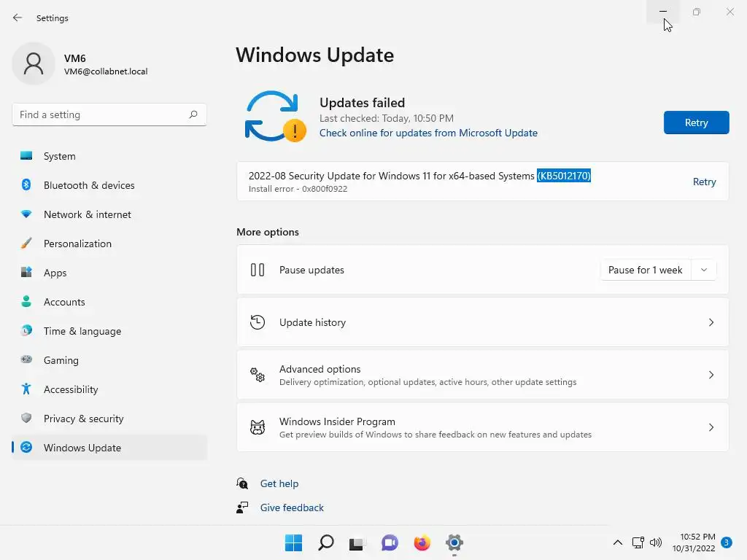Image resolution: width=747 pixels, height=560 pixels.
Task: Select Network & internet in sidebar
Action: (x=88, y=214)
